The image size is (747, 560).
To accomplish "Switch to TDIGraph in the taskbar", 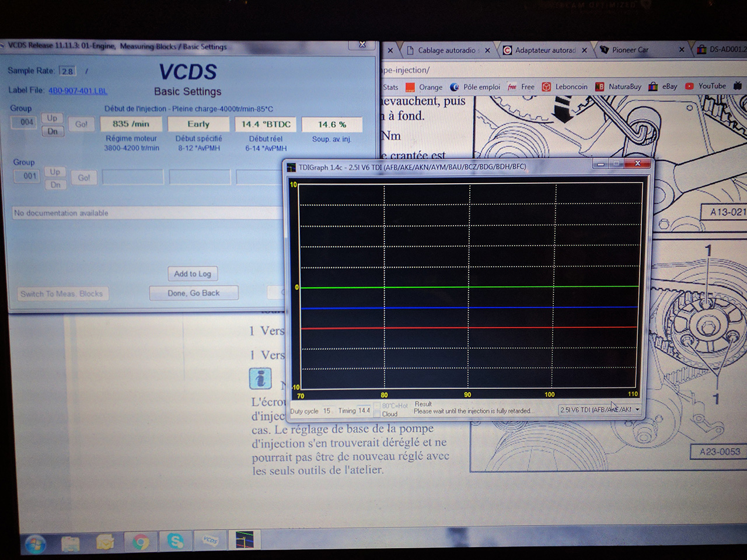I will 245,540.
